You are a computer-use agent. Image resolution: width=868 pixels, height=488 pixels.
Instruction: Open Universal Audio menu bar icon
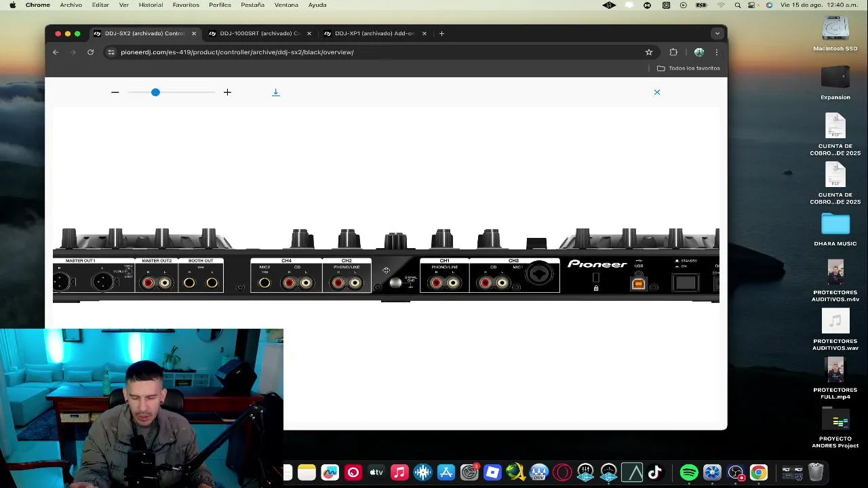pyautogui.click(x=609, y=5)
